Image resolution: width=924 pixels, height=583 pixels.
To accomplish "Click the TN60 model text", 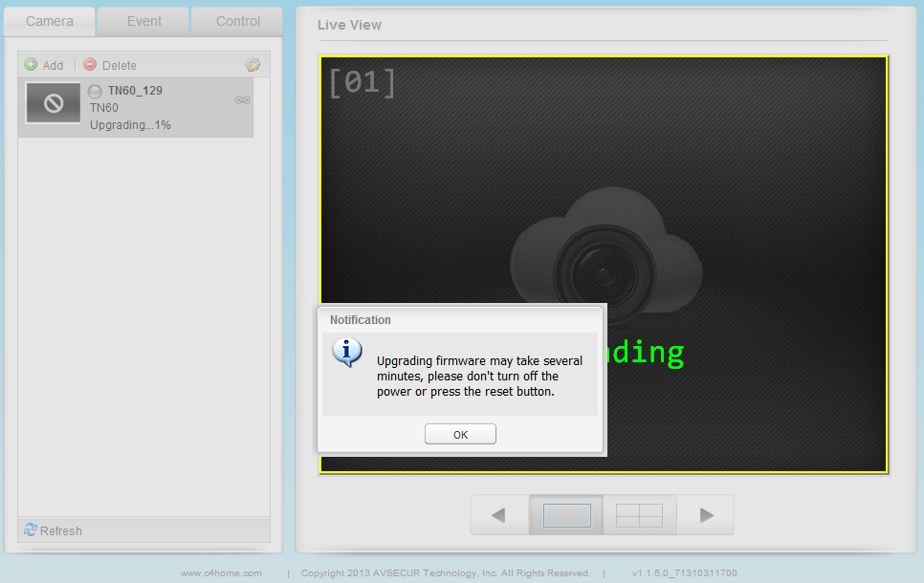I will pos(103,108).
